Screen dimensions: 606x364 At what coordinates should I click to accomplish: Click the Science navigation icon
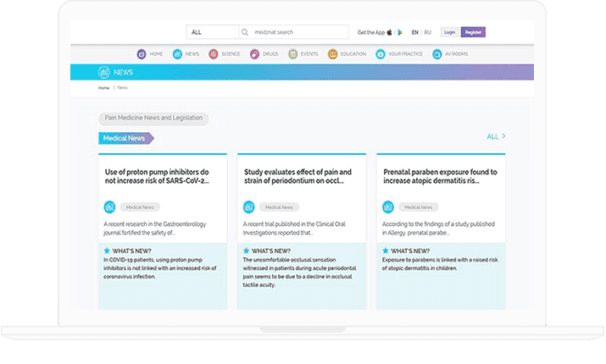coord(214,54)
